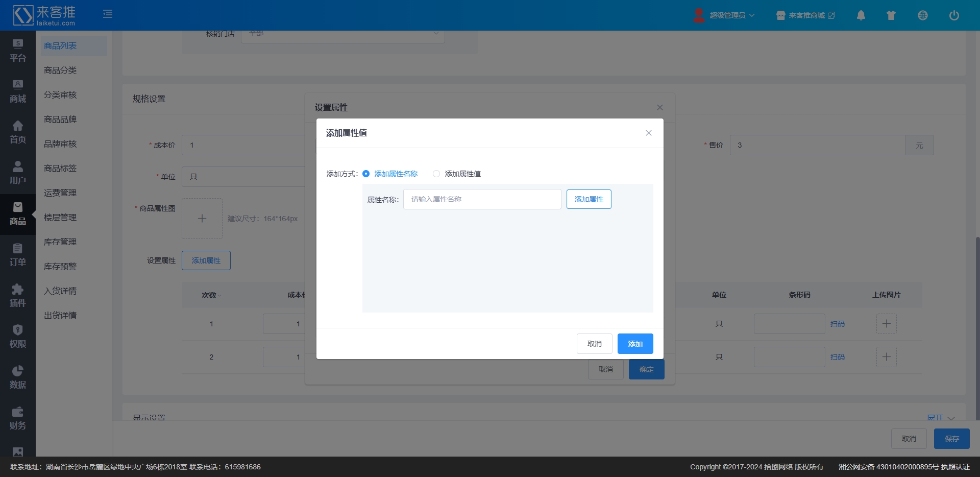Click the 属性名称 input field
The height and width of the screenshot is (477, 980).
coord(482,199)
